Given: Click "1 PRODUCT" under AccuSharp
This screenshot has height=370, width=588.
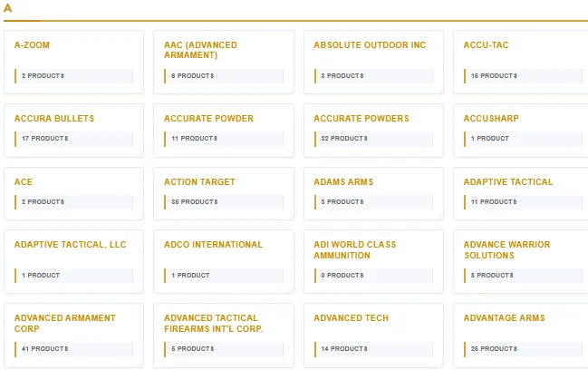Looking at the screenshot, I should (x=490, y=139).
